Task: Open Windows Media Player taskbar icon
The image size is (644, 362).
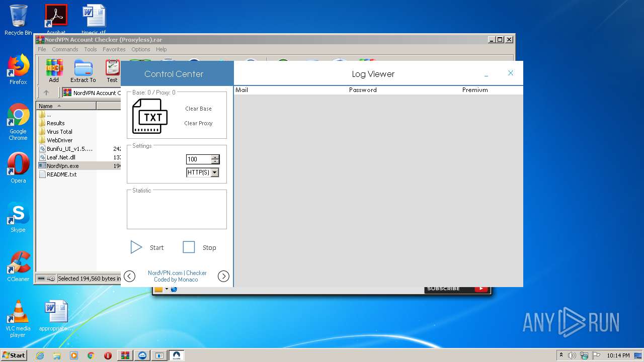Action: pos(74,355)
